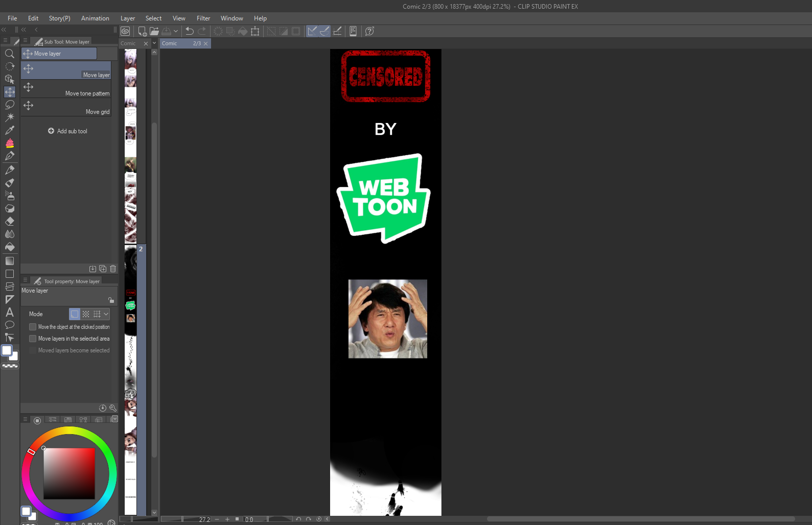Viewport: 812px width, 525px height.
Task: Select the Lasso selection tool
Action: click(x=9, y=105)
